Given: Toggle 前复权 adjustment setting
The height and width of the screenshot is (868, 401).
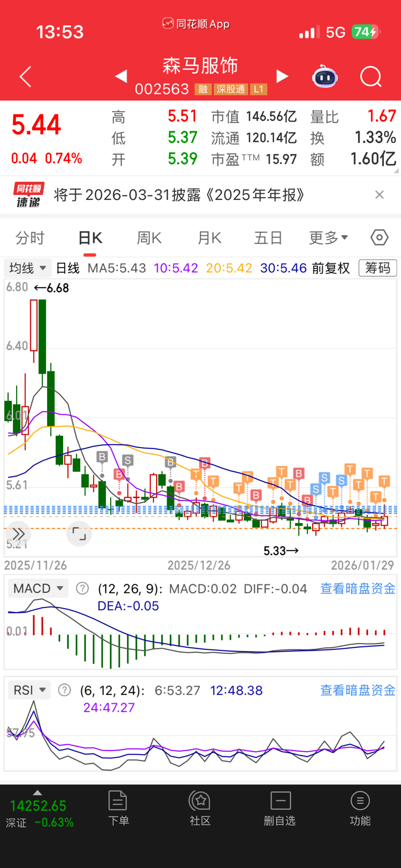Looking at the screenshot, I should tap(331, 268).
